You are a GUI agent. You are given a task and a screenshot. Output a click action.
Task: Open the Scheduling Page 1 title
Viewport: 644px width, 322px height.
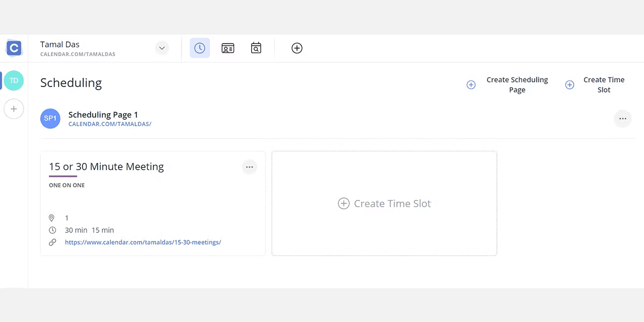103,114
